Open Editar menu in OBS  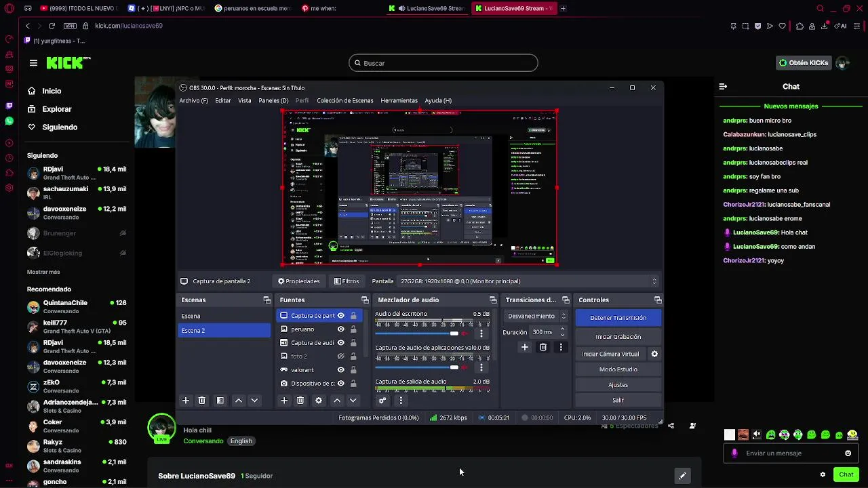coord(223,100)
